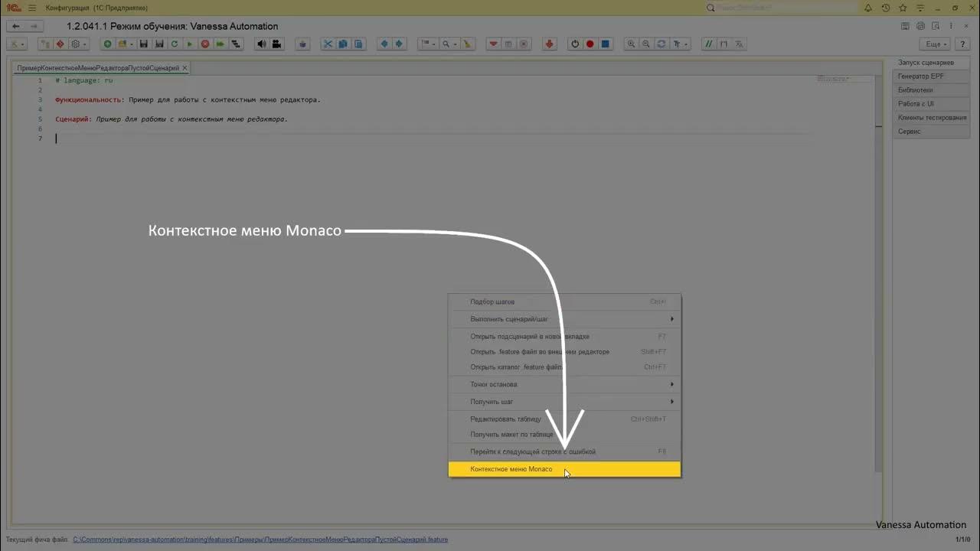The height and width of the screenshot is (551, 980).
Task: Select Получить макет по таблице entry
Action: [564, 435]
